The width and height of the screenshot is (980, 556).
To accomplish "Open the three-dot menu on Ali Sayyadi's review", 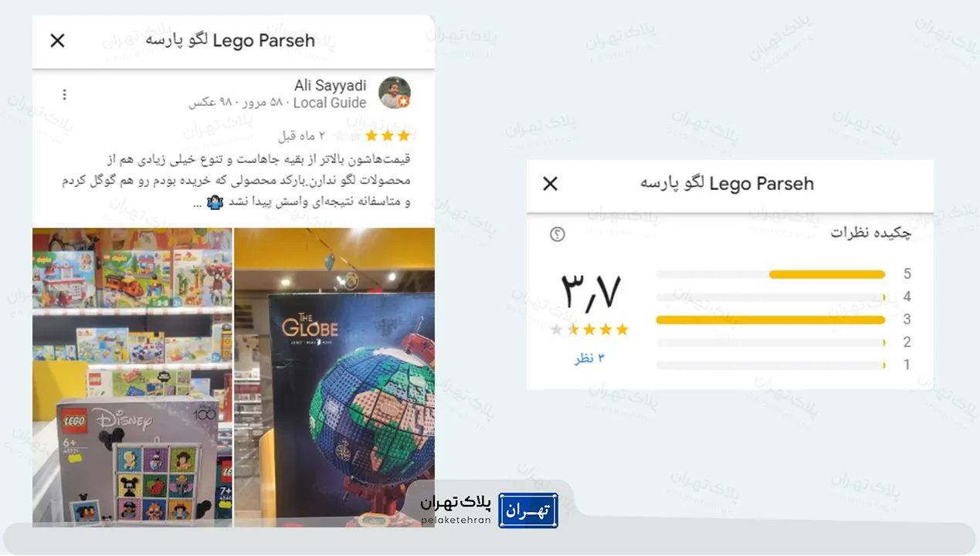I will [x=64, y=95].
